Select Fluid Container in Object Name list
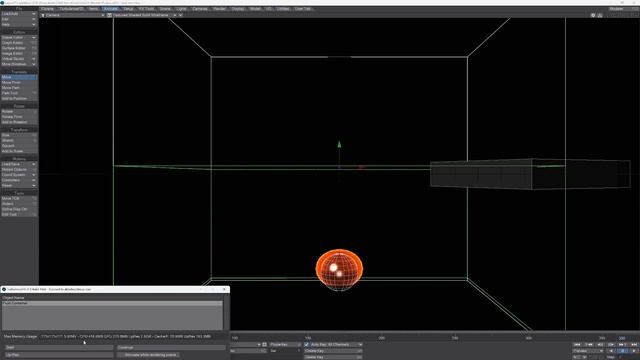This screenshot has height=360, width=640. tap(112, 303)
